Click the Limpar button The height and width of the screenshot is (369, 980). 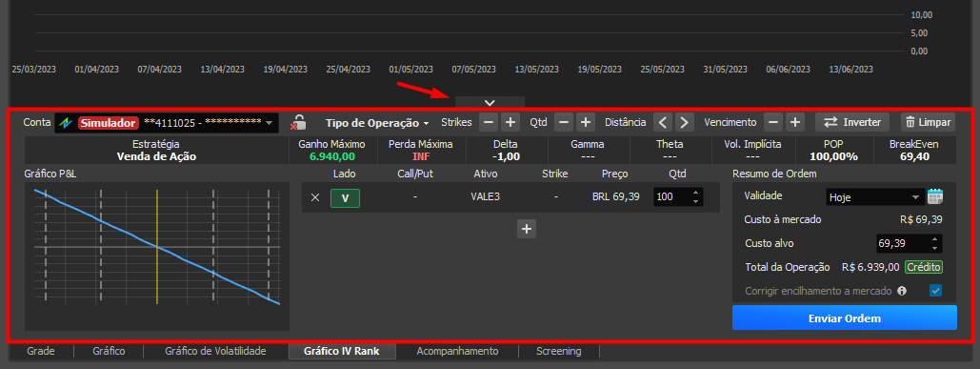point(929,123)
